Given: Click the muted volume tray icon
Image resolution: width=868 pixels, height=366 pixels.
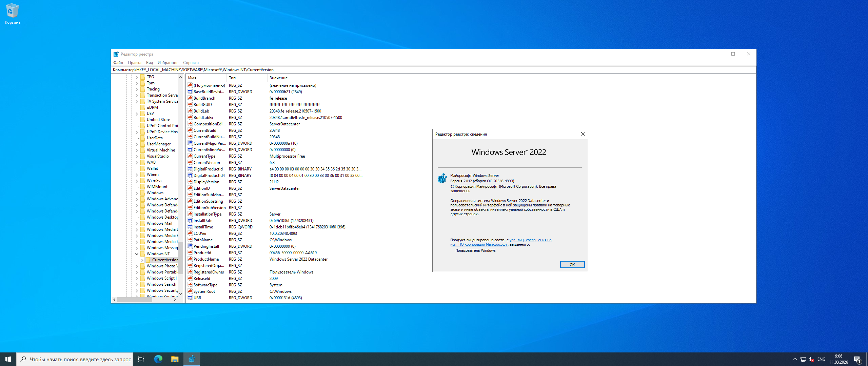Looking at the screenshot, I should (x=811, y=359).
